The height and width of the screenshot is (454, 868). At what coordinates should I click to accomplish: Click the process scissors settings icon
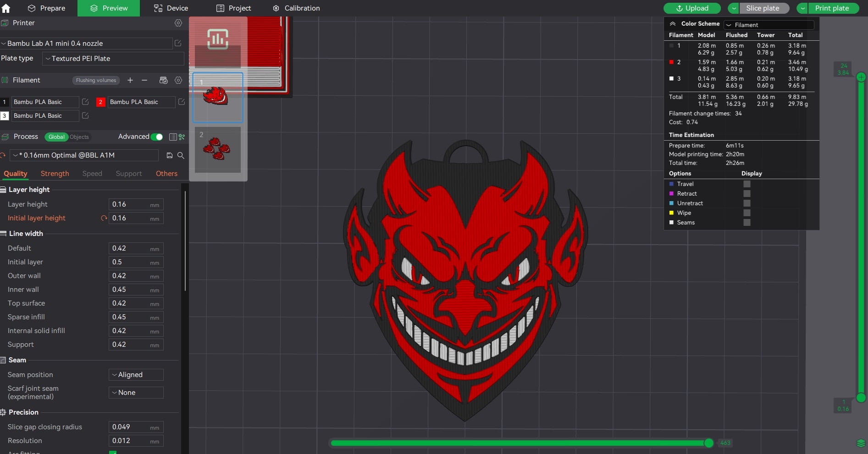(x=182, y=137)
